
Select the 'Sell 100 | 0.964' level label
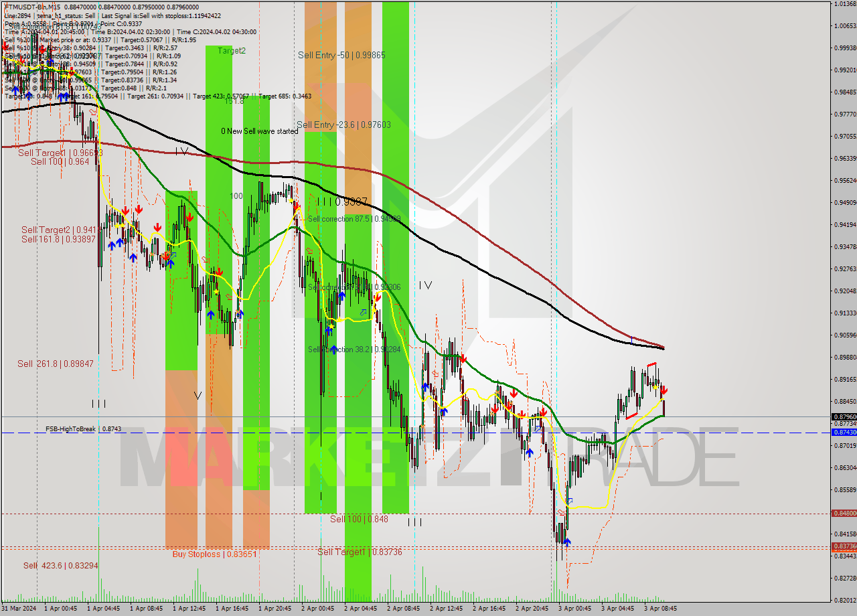(60, 161)
